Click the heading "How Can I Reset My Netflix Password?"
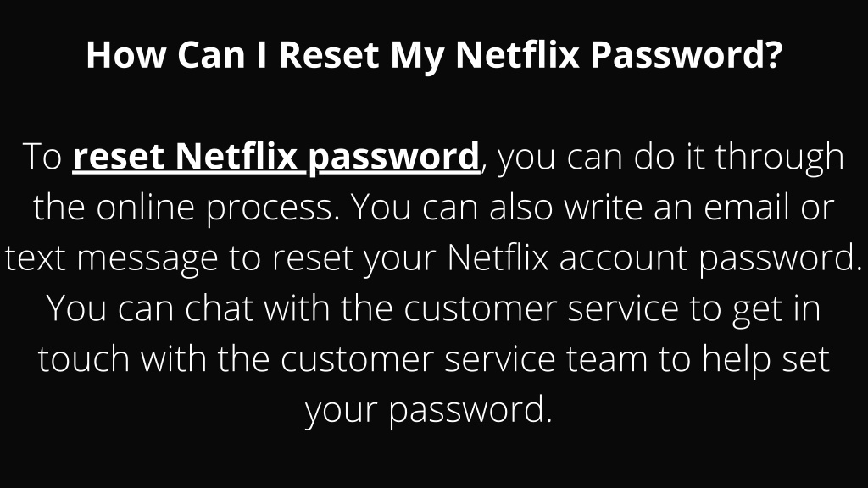Screen dimensions: 868x488 [435, 55]
